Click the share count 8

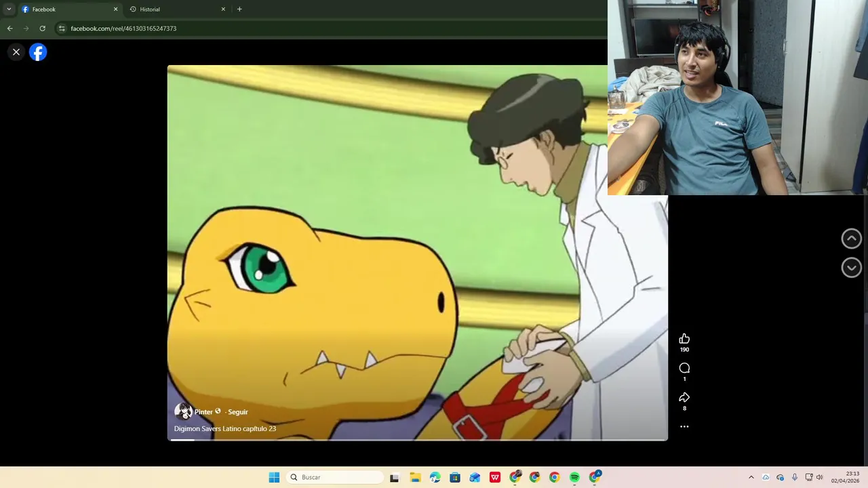(x=684, y=408)
